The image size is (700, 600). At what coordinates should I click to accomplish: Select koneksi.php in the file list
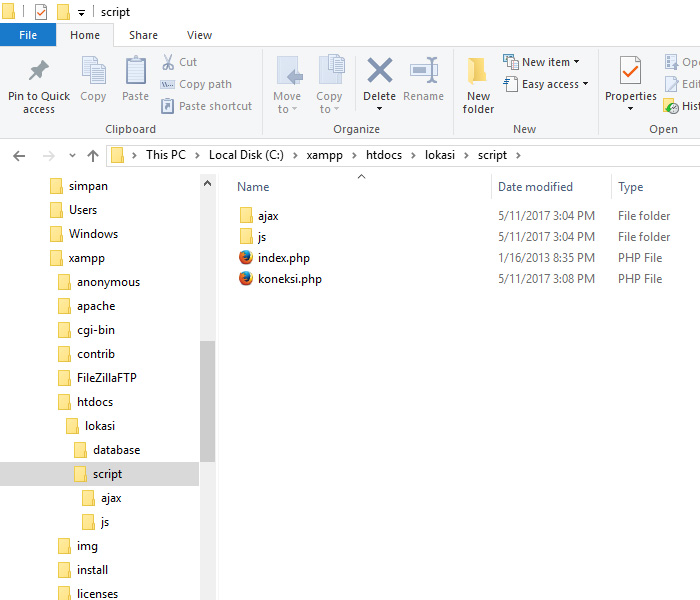pyautogui.click(x=289, y=279)
